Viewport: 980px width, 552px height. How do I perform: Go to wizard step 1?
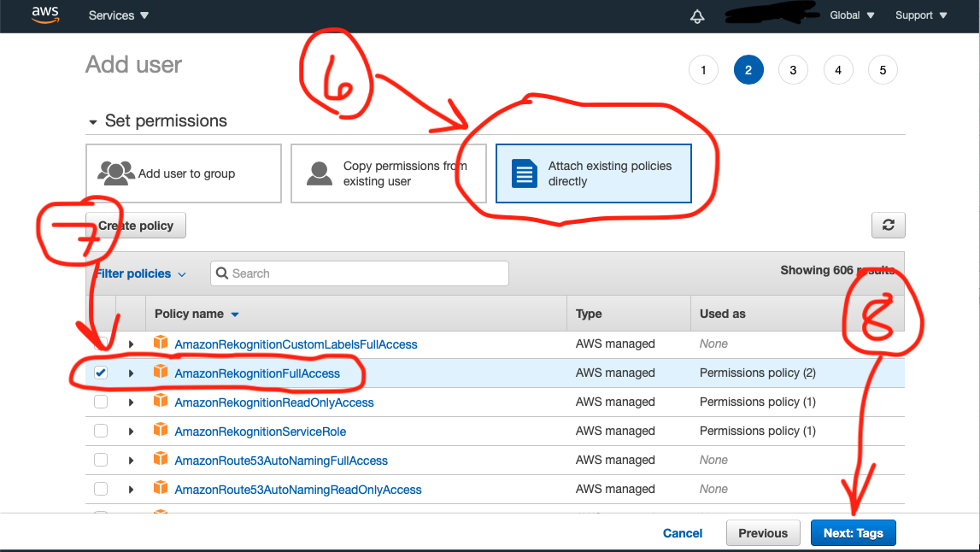(703, 70)
